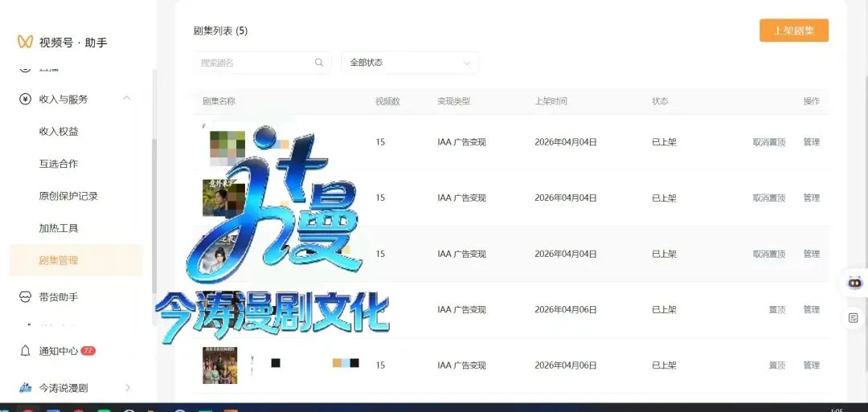
Task: Click the 今涛说漫剧 account avatar
Action: [25, 388]
